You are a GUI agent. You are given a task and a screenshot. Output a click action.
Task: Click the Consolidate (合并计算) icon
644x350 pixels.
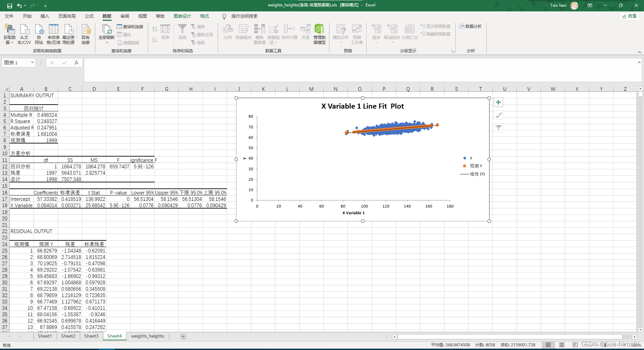click(289, 32)
